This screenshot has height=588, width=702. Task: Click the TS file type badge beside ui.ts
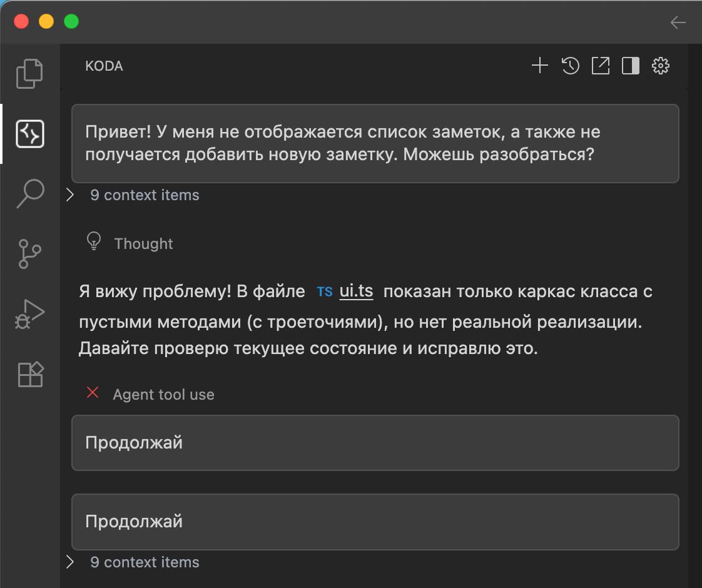325,290
